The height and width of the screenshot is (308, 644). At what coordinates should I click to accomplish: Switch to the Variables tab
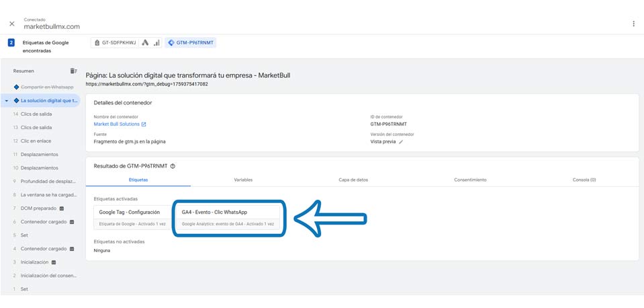click(x=243, y=180)
